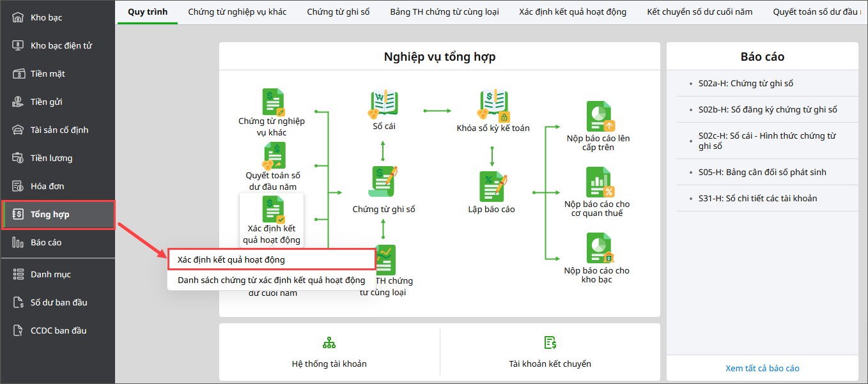Open the Kho bạc sidebar icon

(x=18, y=17)
